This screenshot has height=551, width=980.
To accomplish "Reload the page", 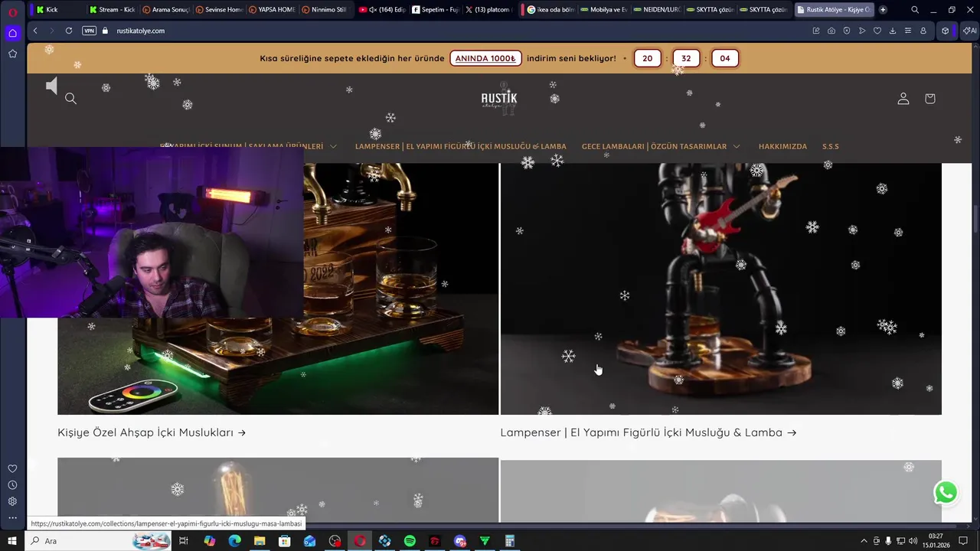I will click(x=69, y=31).
